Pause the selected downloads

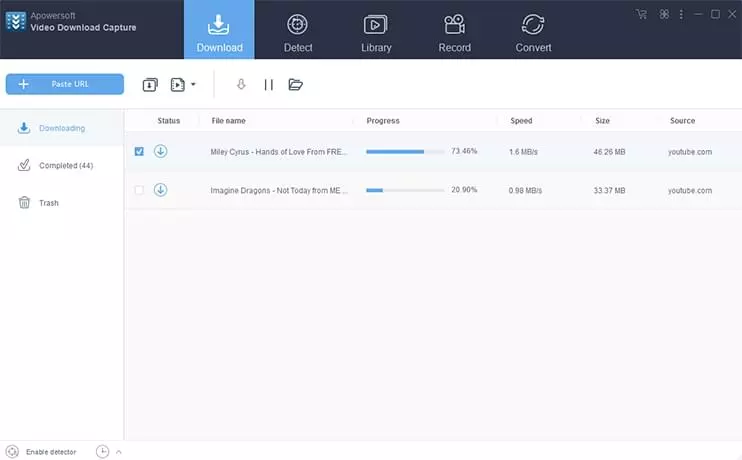(x=269, y=85)
